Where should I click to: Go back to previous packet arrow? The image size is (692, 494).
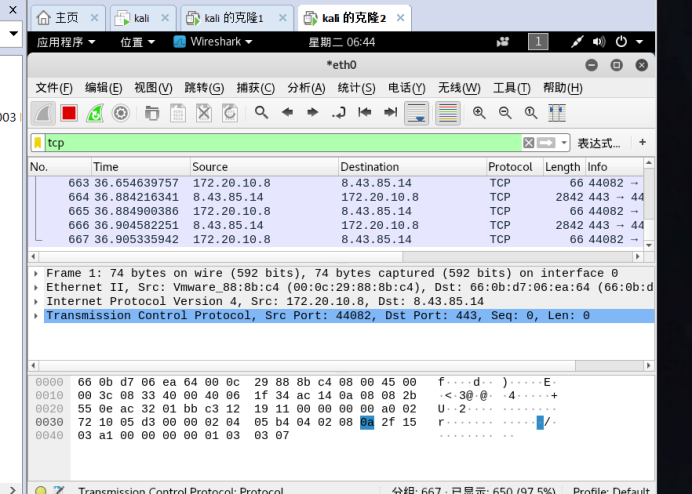click(287, 113)
